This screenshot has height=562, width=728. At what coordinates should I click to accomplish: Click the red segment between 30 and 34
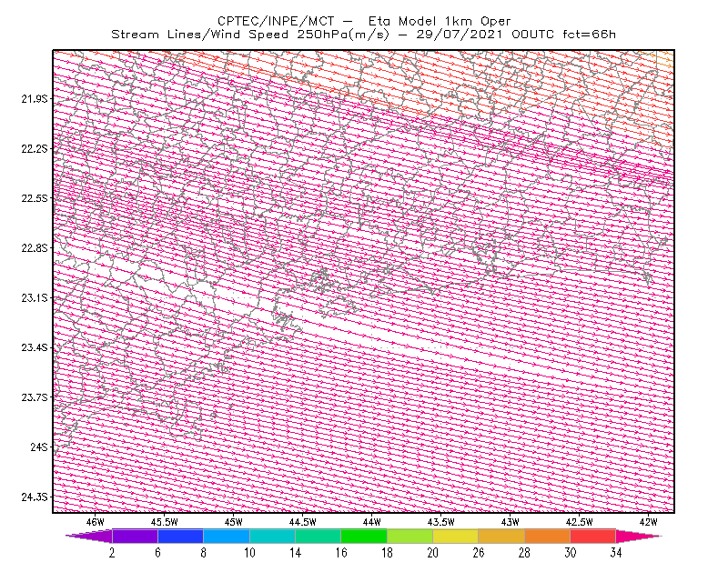click(593, 536)
